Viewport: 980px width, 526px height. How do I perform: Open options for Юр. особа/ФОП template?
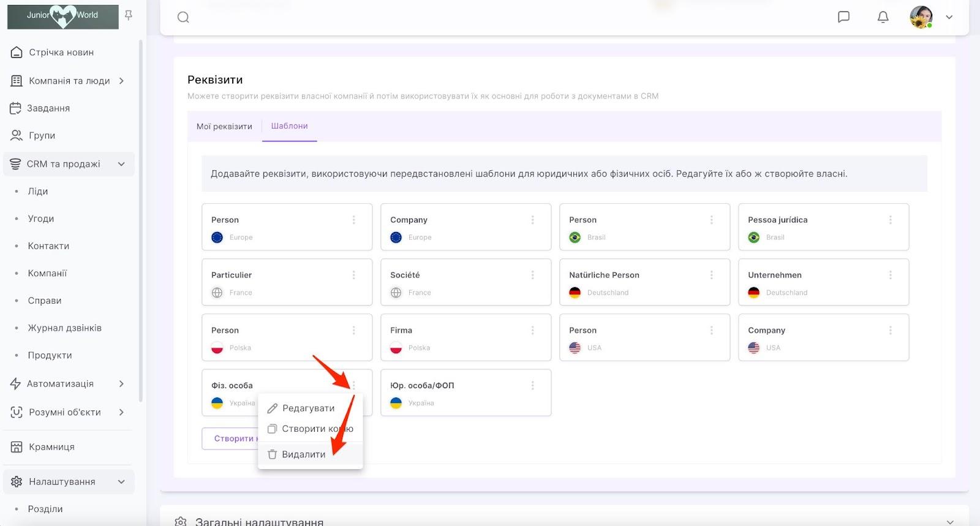532,385
